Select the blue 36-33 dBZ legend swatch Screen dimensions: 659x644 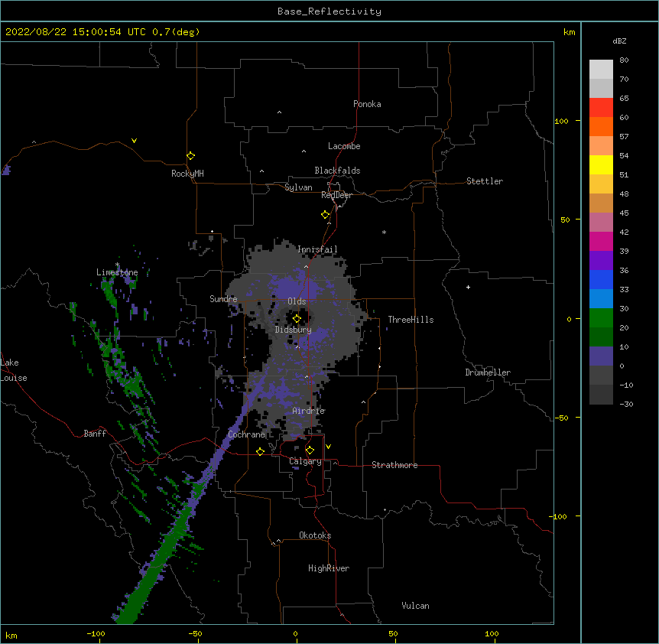click(601, 279)
